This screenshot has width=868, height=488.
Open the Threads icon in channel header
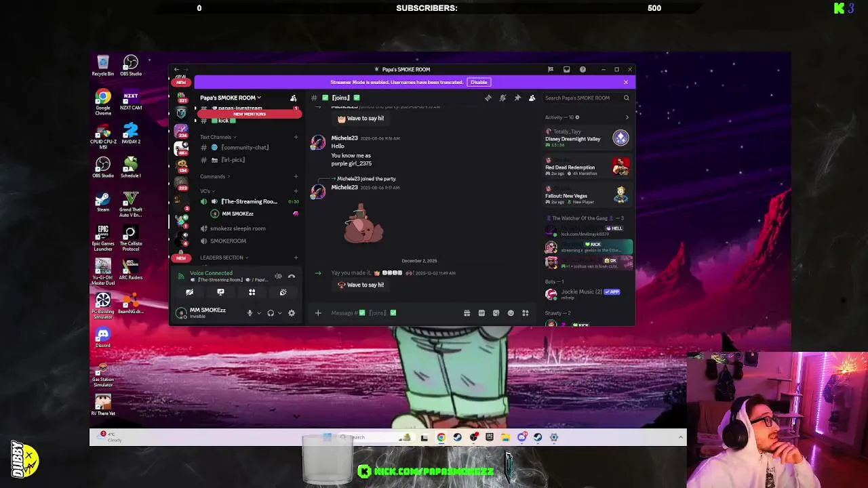click(x=488, y=98)
